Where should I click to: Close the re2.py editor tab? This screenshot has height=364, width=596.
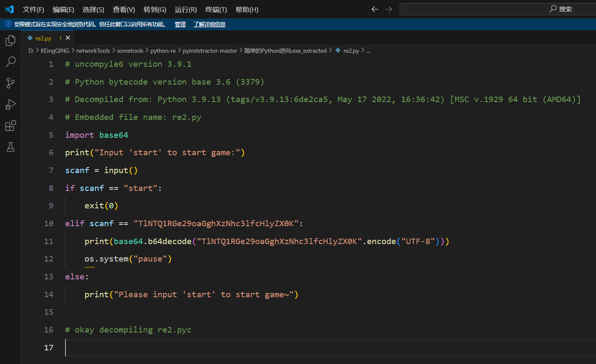click(x=68, y=38)
